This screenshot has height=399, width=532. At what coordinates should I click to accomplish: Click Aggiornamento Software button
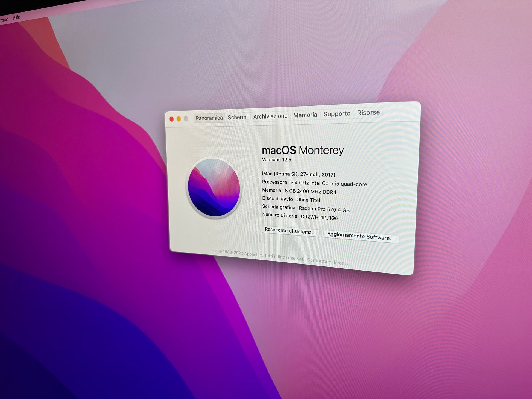[361, 236]
